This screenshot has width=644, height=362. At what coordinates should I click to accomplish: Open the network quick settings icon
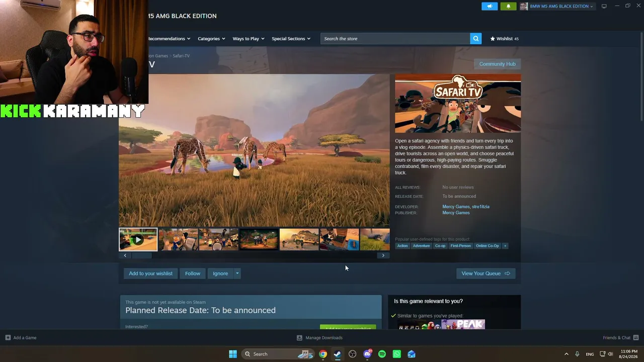603,354
